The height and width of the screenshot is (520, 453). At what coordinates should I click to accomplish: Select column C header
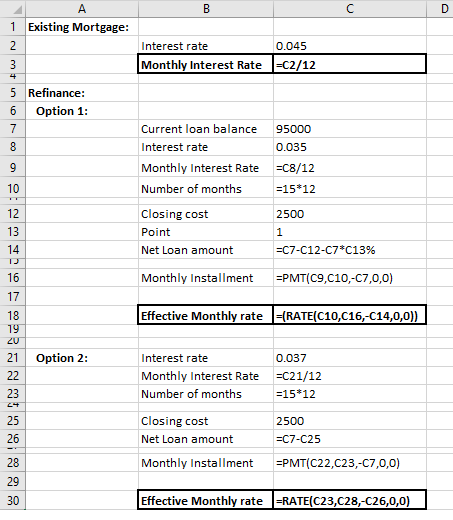click(350, 9)
